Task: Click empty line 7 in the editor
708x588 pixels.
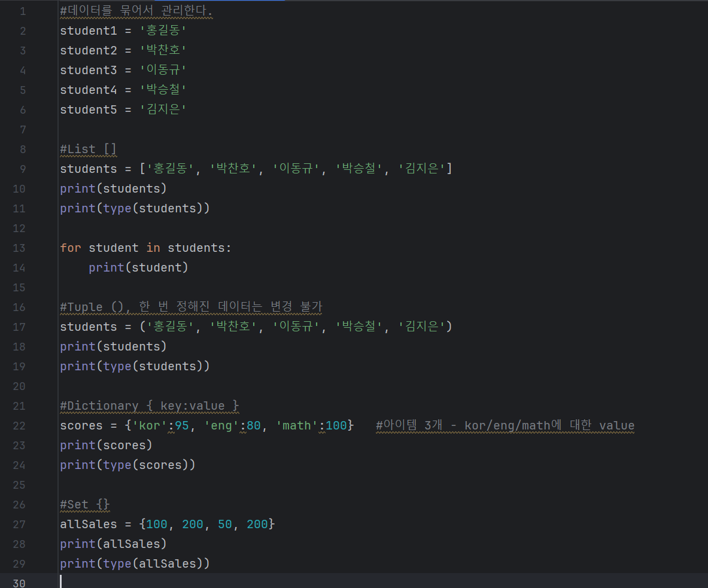Action: point(383,130)
